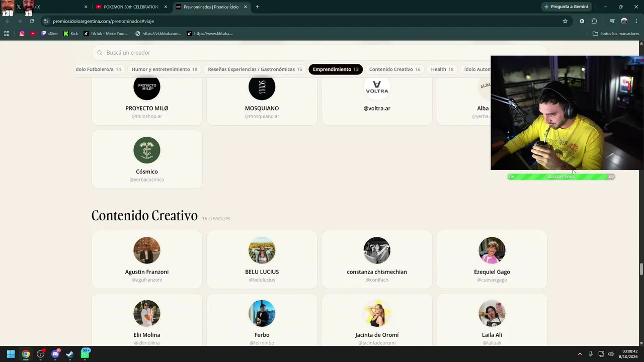The width and height of the screenshot is (644, 362).
Task: Open the taskbar volume icon
Action: (x=610, y=354)
